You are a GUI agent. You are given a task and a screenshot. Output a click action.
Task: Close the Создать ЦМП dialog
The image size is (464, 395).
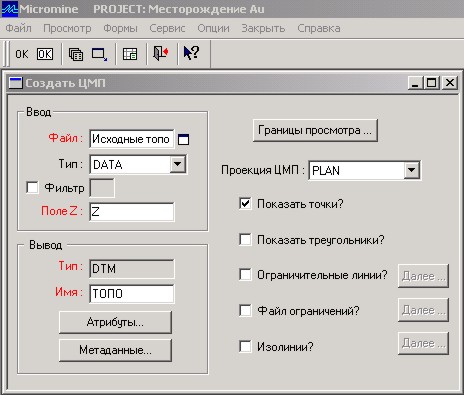[450, 83]
